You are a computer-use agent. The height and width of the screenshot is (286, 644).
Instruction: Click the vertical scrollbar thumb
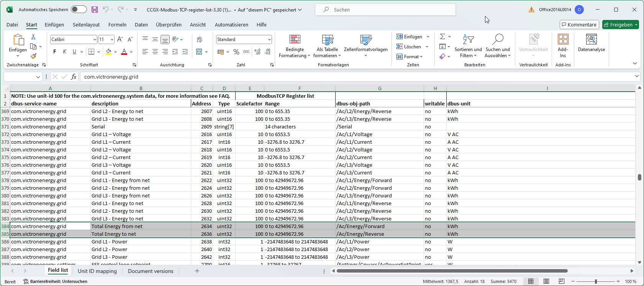[639, 177]
